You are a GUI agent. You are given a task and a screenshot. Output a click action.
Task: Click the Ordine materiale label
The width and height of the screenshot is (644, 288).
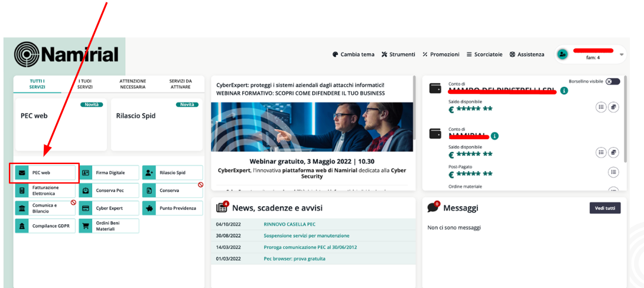[465, 186]
